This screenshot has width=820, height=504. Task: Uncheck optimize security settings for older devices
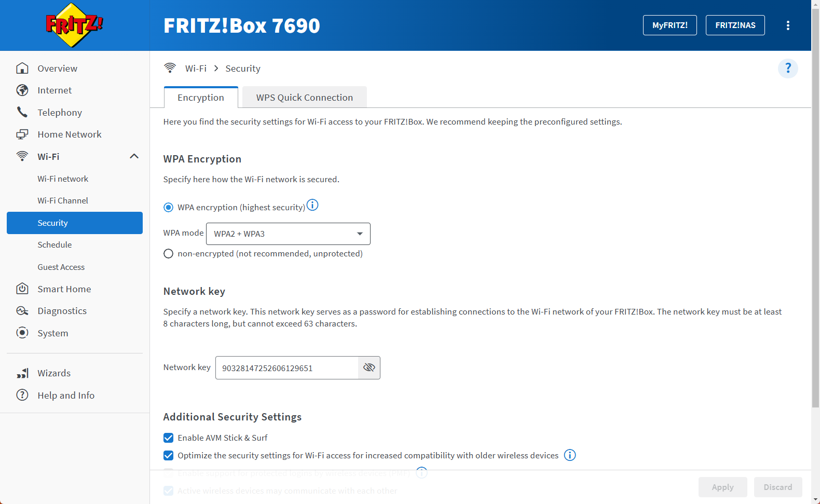[x=168, y=456]
